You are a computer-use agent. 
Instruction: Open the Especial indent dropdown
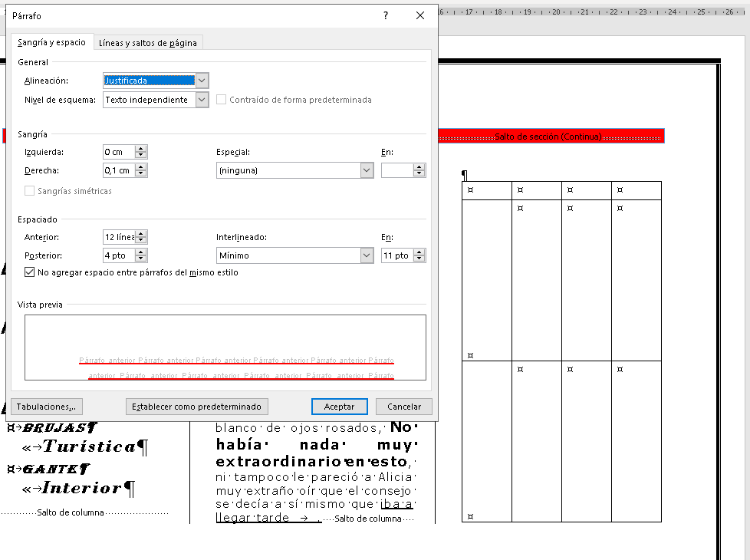pyautogui.click(x=367, y=170)
